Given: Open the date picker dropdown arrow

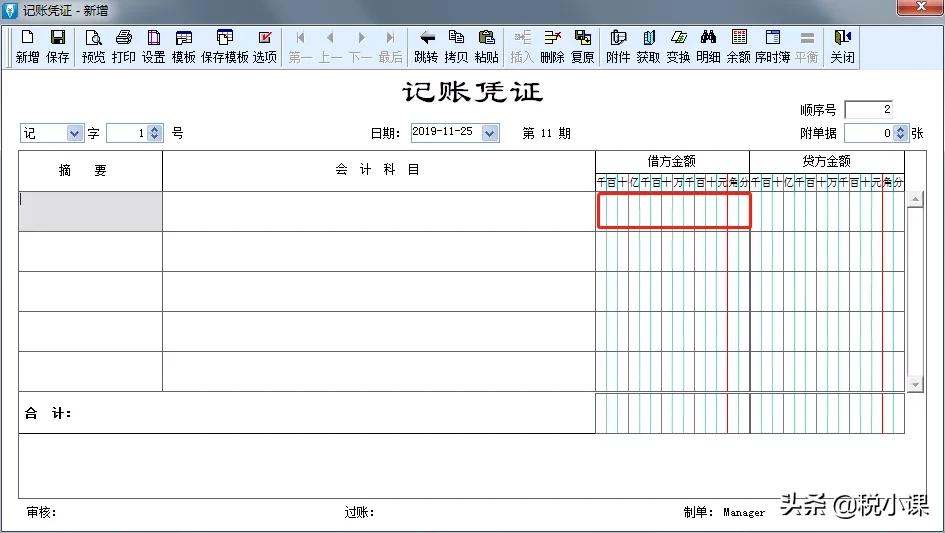Looking at the screenshot, I should tap(490, 133).
